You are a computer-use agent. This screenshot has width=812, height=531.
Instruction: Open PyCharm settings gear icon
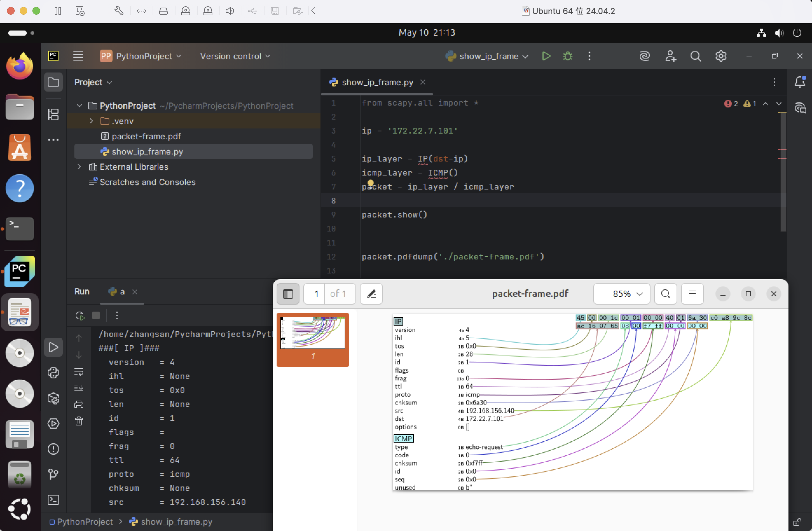[720, 56]
